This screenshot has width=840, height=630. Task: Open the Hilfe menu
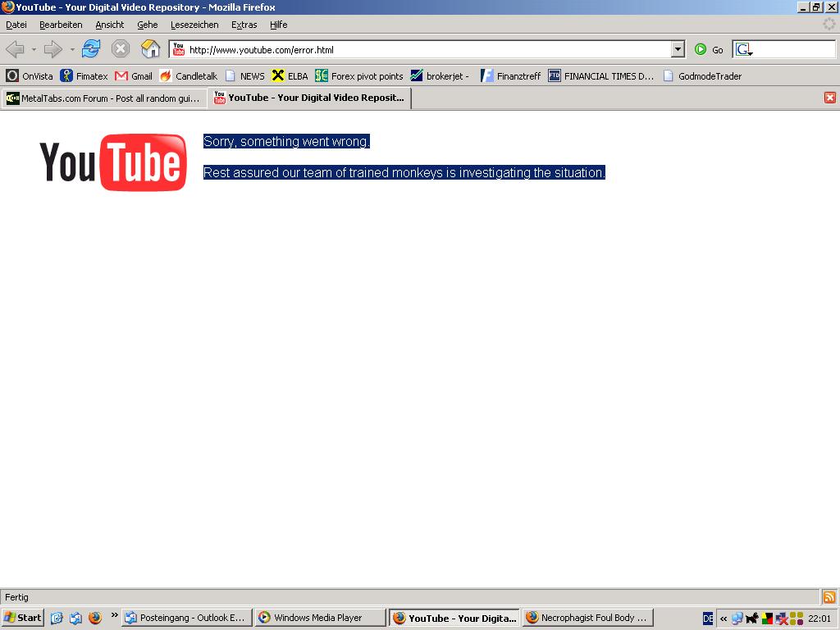[279, 25]
